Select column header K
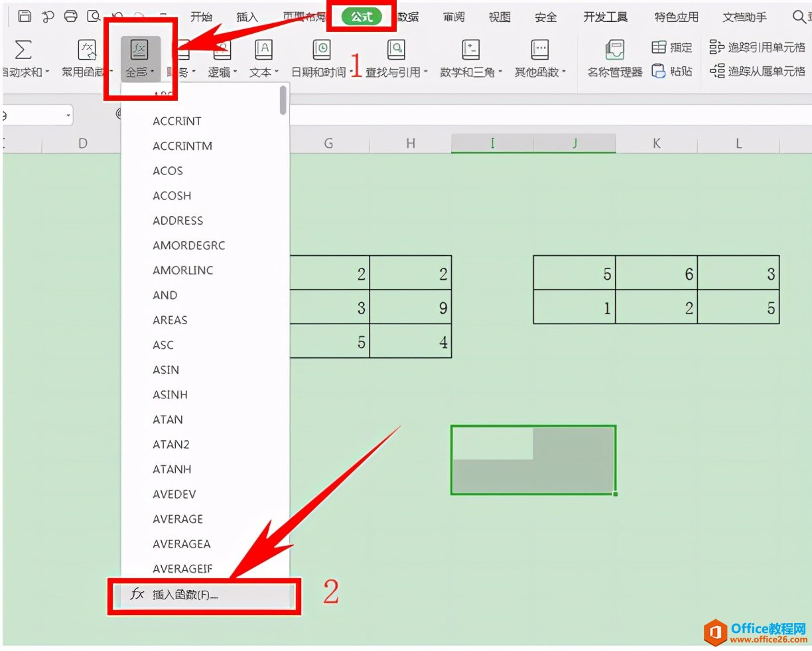This screenshot has width=812, height=651. (656, 143)
